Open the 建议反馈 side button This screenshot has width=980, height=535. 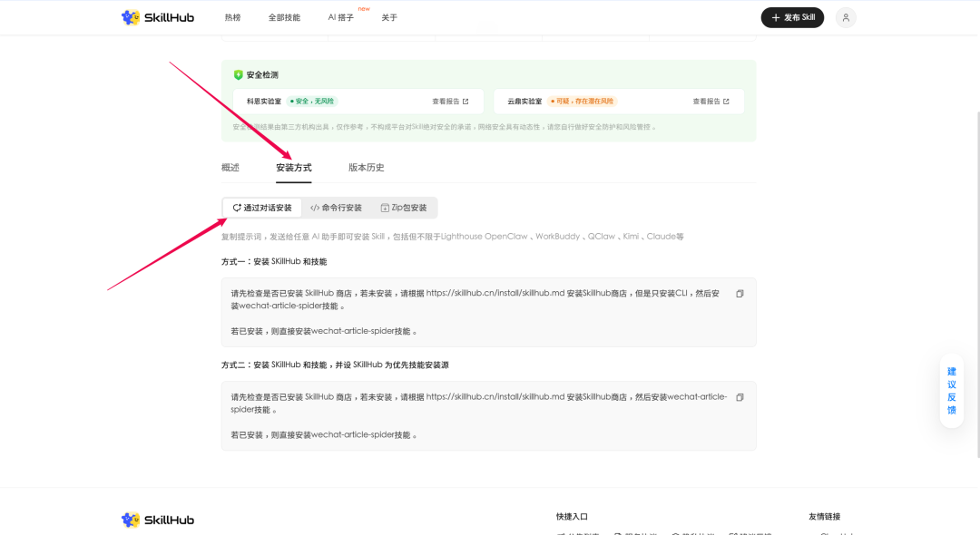951,391
